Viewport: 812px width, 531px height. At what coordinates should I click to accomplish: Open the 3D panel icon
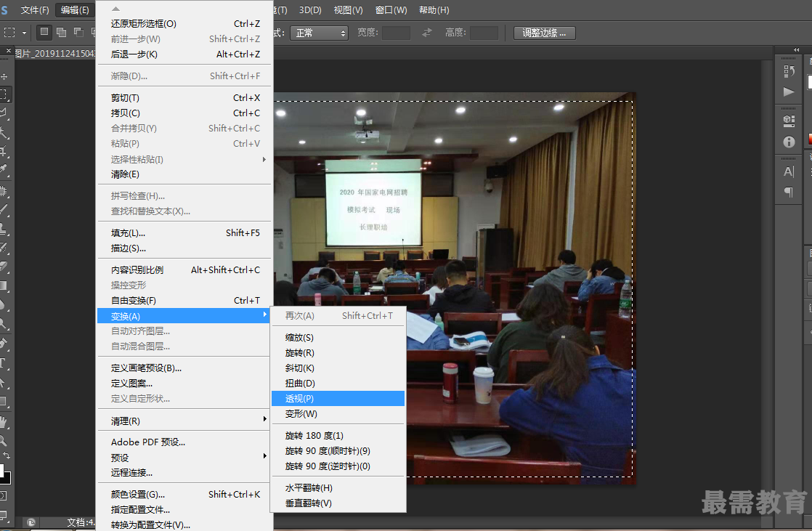pyautogui.click(x=789, y=121)
